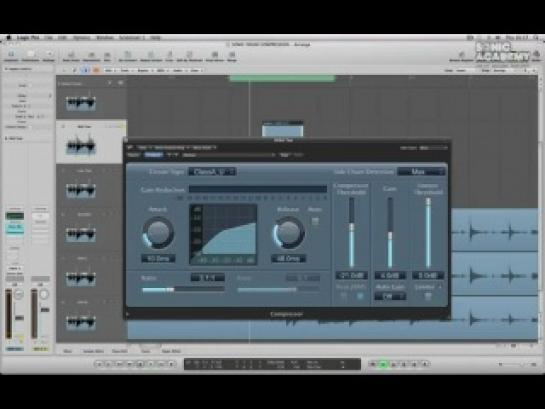Click the Knee slider in Compressor
Viewport: 545px width, 409px height.
(278, 289)
